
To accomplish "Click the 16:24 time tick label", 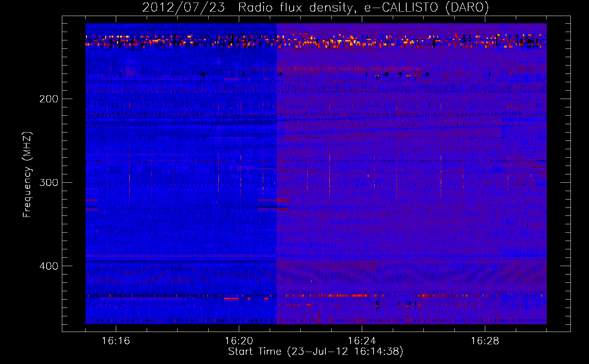I will pyautogui.click(x=362, y=341).
